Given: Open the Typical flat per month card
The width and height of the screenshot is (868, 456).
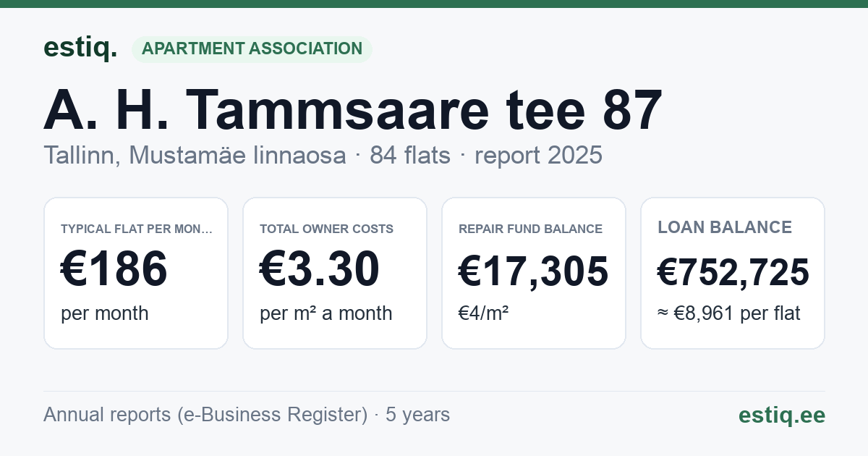Looking at the screenshot, I should tap(136, 273).
